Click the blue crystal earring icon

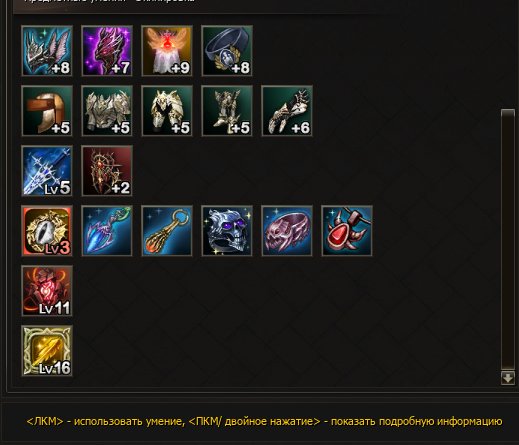click(x=107, y=231)
